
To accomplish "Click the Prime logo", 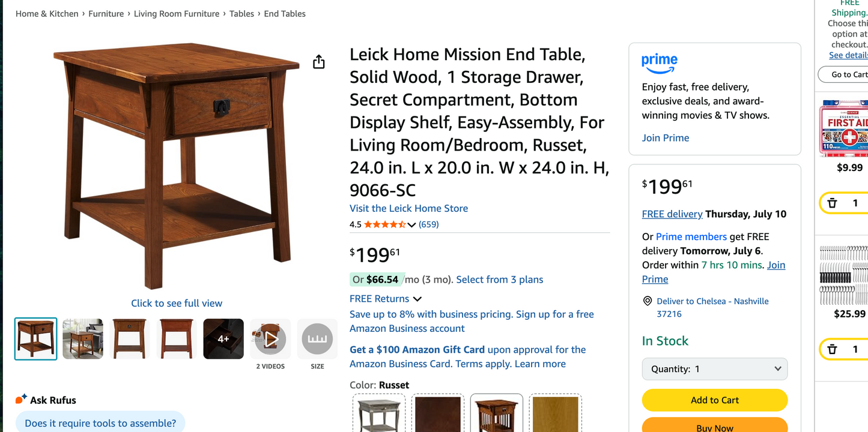I will (x=659, y=62).
